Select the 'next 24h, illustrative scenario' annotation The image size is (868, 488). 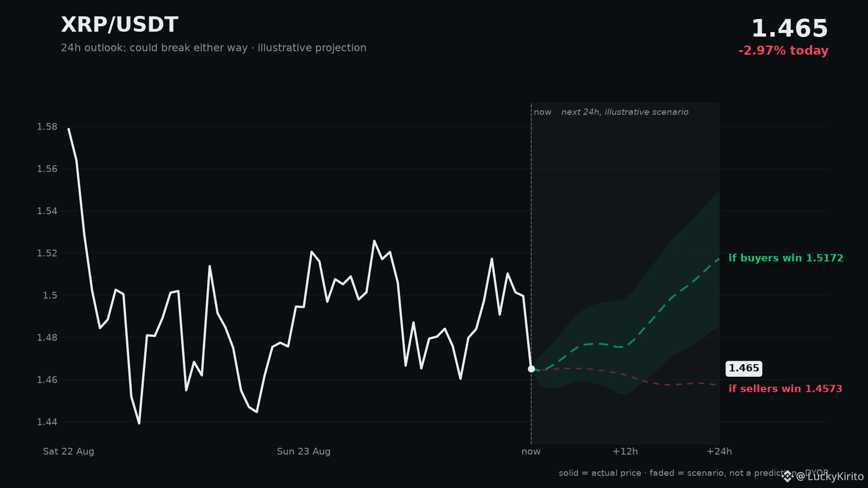click(x=625, y=112)
